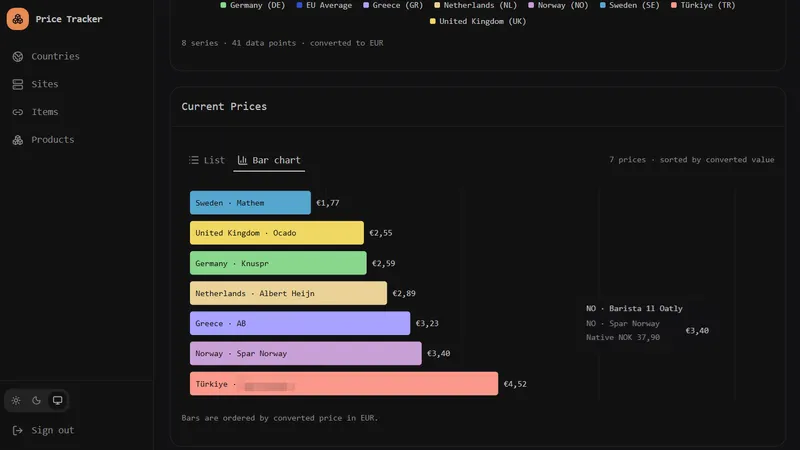Click the Price Tracker logo icon
The width and height of the screenshot is (800, 450).
click(18, 19)
